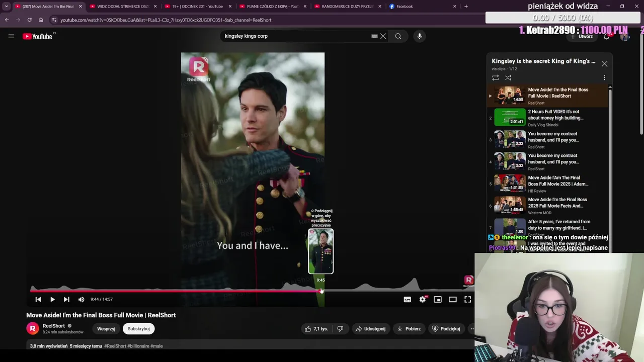This screenshot has height=362, width=644.
Task: Open 'Full Movie Facts And' playlist item
Action: (547, 206)
